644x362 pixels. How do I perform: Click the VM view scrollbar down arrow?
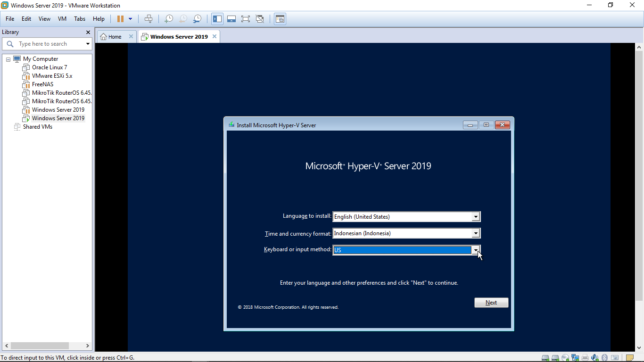(639, 348)
